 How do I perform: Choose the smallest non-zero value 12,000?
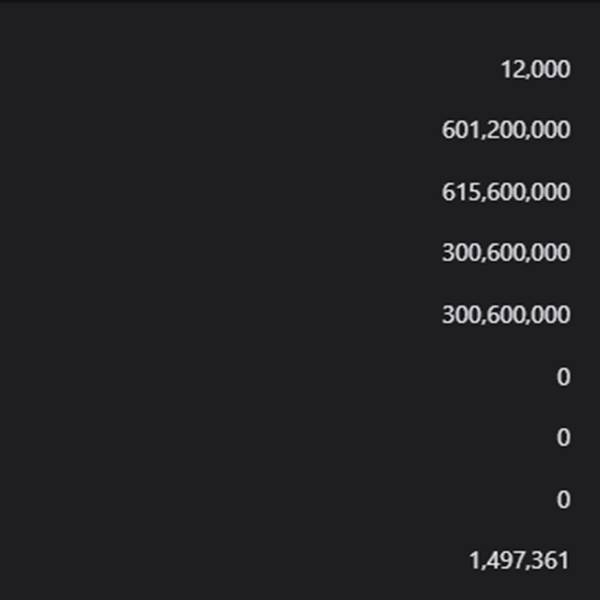click(535, 70)
